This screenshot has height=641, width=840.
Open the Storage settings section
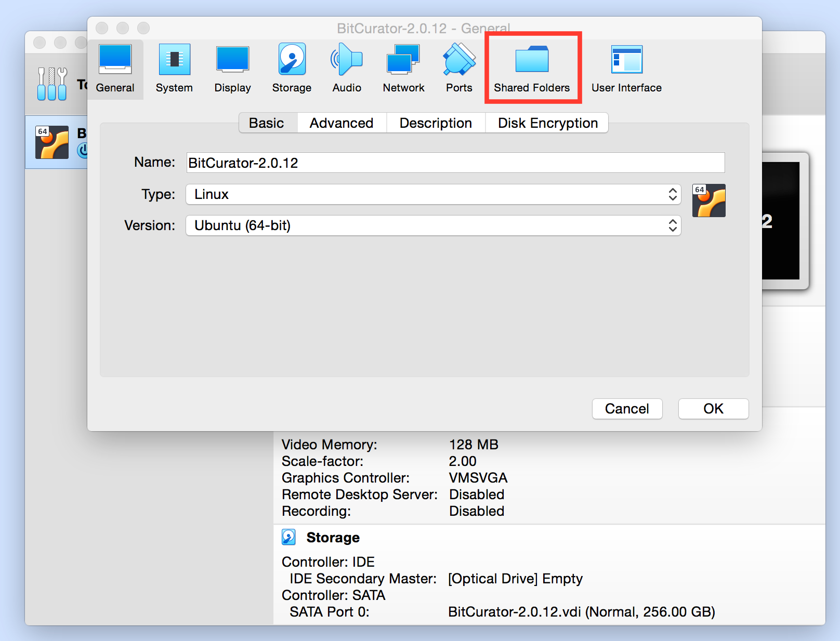pos(292,69)
